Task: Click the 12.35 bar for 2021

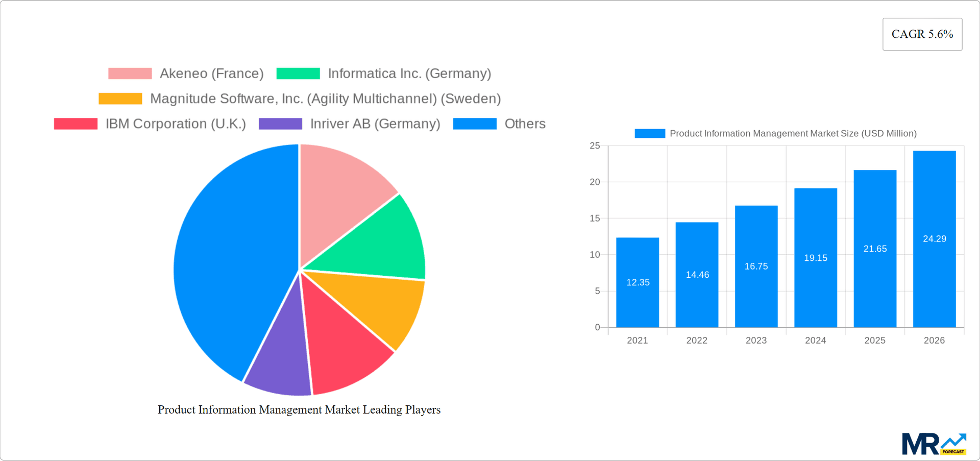Action: pos(638,281)
